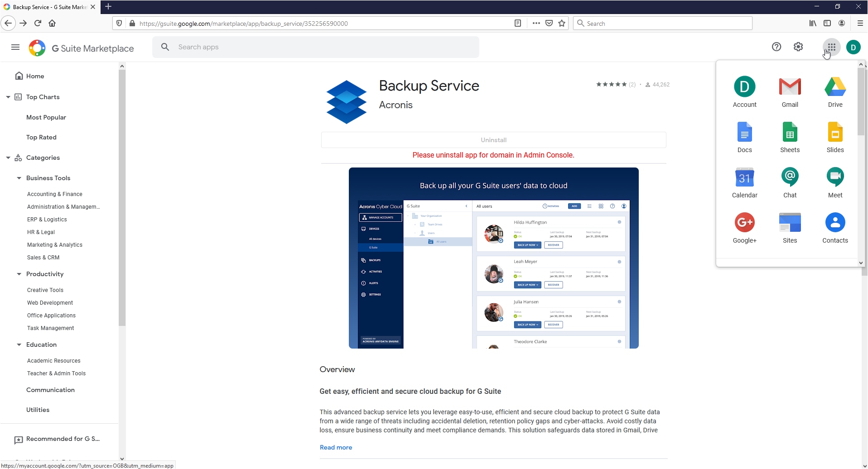Image resolution: width=868 pixels, height=469 pixels.
Task: Collapse the Top Charts section
Action: (8, 97)
